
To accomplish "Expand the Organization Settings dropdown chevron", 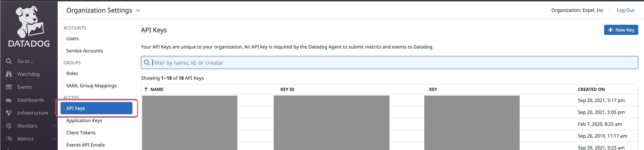I will [138, 10].
